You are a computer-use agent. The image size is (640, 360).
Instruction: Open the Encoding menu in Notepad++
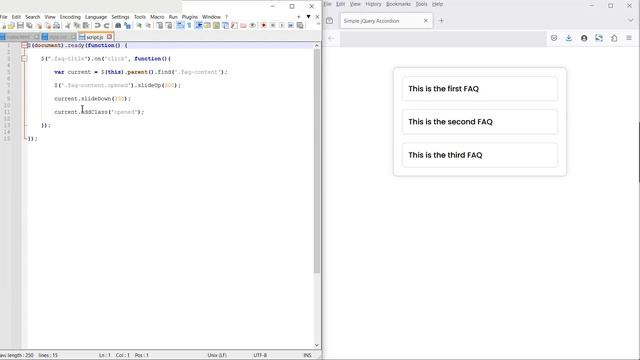70,17
